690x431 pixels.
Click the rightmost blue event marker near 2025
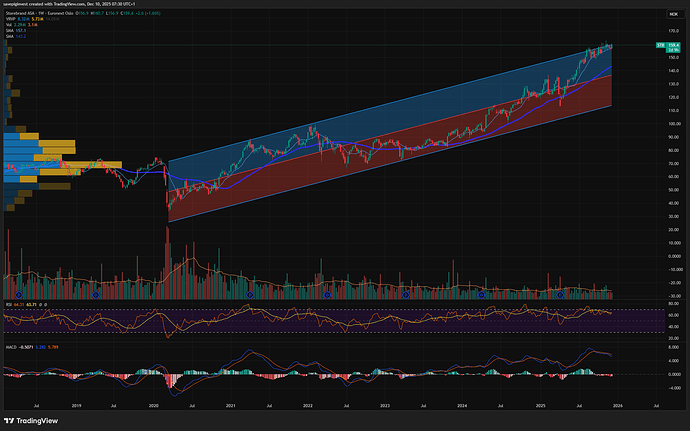click(x=561, y=294)
